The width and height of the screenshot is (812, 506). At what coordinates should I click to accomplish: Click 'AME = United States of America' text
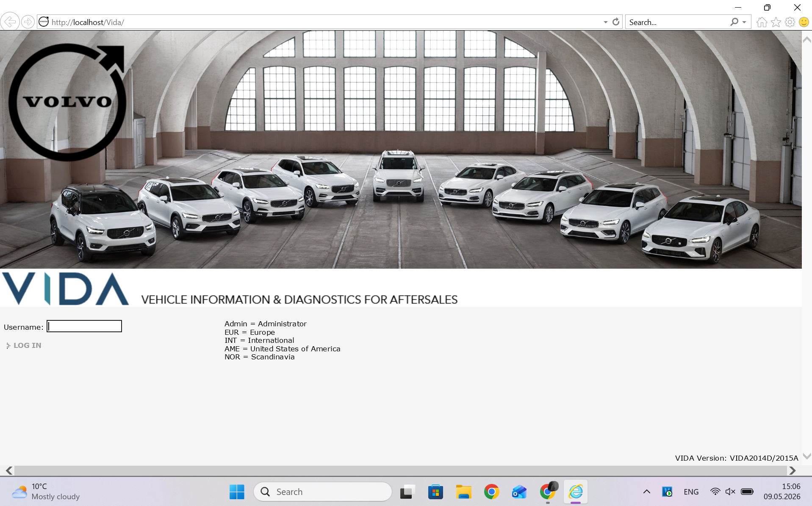283,349
